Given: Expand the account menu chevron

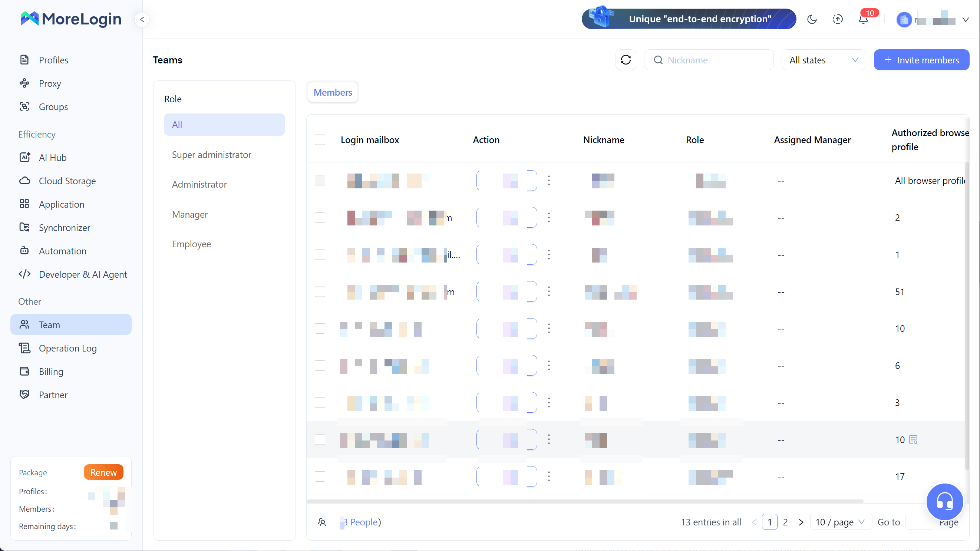Looking at the screenshot, I should click(x=965, y=19).
